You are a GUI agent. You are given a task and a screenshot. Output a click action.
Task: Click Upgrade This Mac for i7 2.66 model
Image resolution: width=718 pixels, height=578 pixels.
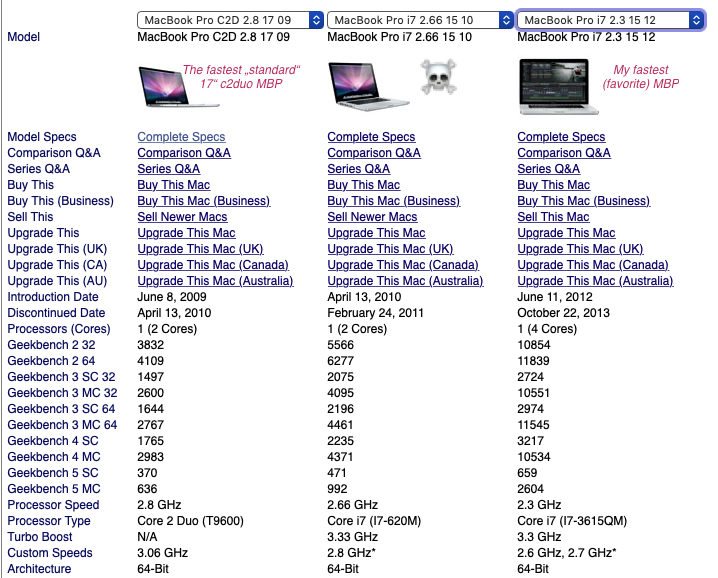[376, 233]
